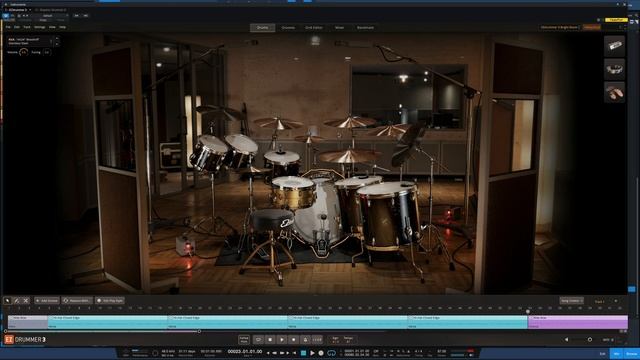Image resolution: width=640 pixels, height=360 pixels.
Task: Click the timeline playhead marker
Action: click(x=528, y=311)
